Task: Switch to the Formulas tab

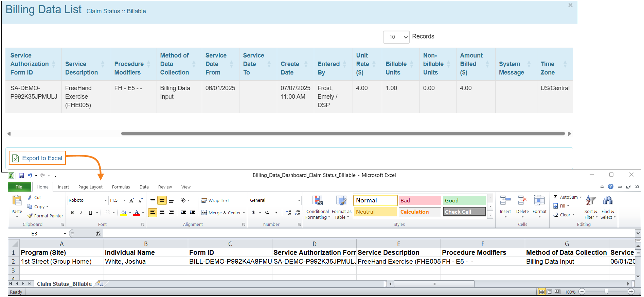Action: tap(121, 187)
